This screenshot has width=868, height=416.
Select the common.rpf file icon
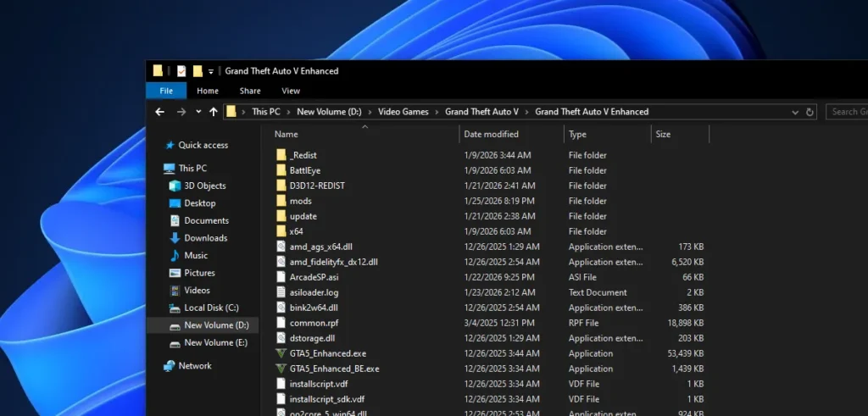click(x=281, y=323)
